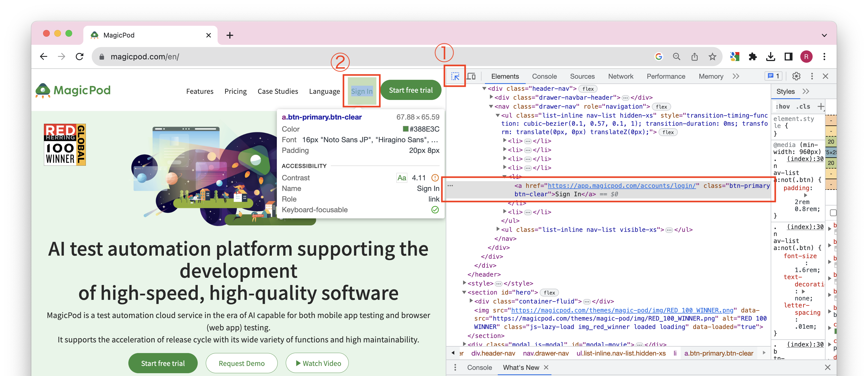This screenshot has height=376, width=868.
Task: Click the Google icon in address bar
Action: point(659,57)
